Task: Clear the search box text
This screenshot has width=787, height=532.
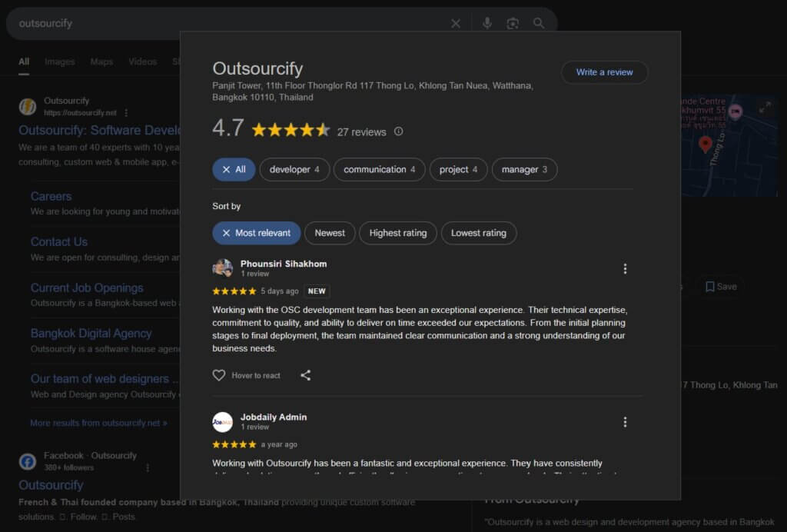Action: [x=456, y=24]
